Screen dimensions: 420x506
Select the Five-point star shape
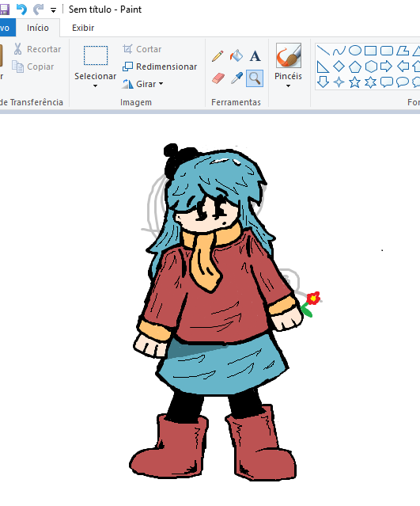[x=355, y=82]
